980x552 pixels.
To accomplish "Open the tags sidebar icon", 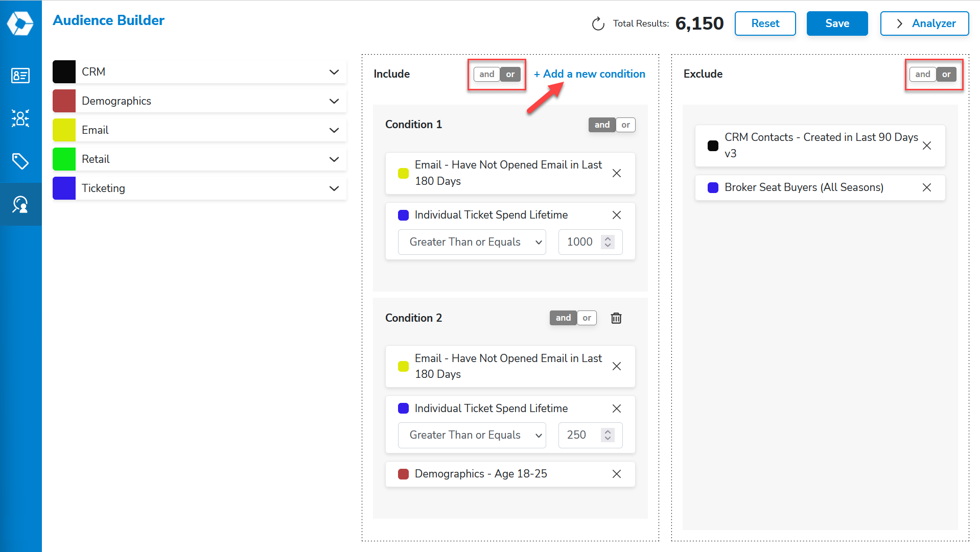I will coord(20,161).
